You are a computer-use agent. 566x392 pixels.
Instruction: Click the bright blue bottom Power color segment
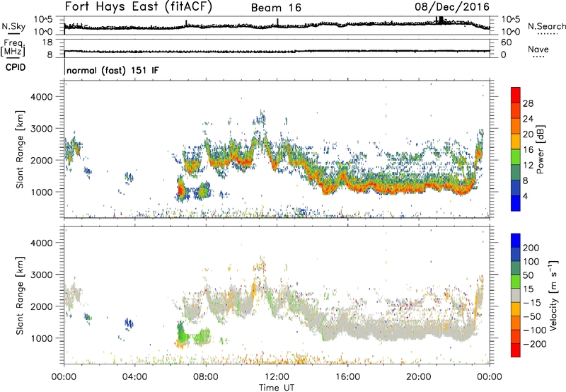(516, 203)
